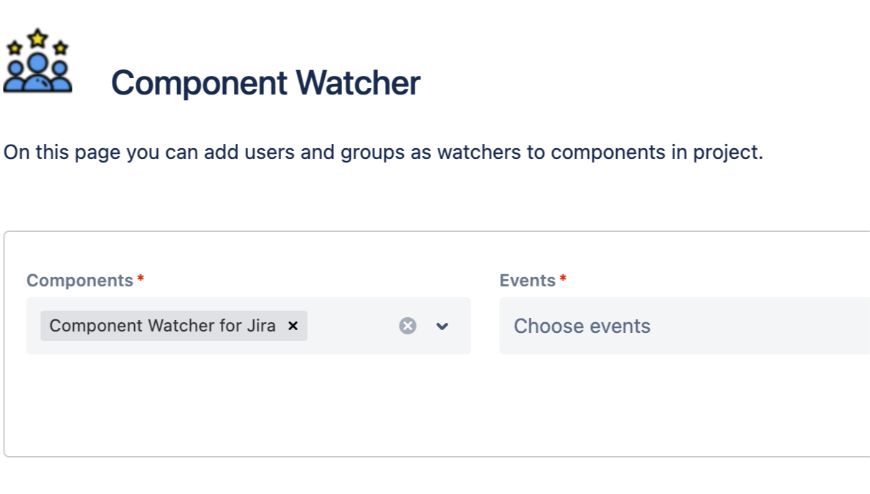Click the left small star in logo

(x=15, y=47)
